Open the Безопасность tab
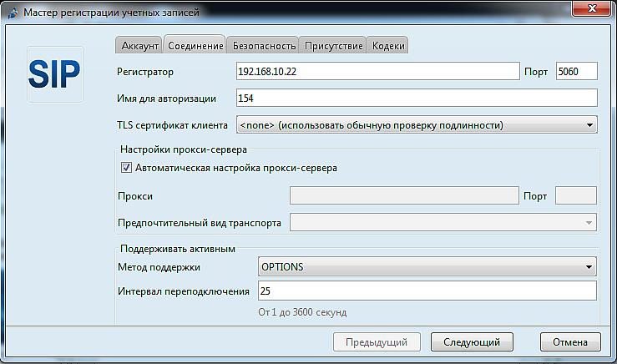617x364 pixels. click(x=264, y=45)
